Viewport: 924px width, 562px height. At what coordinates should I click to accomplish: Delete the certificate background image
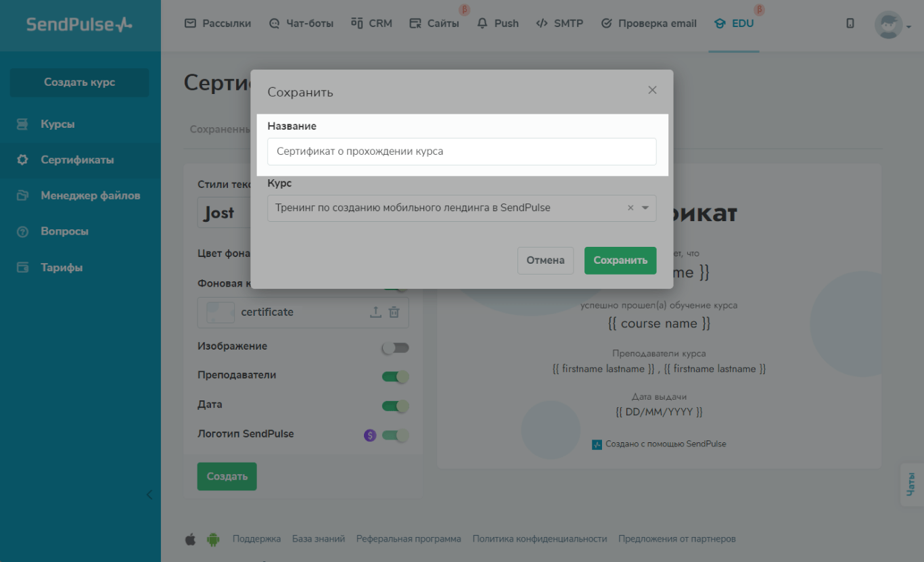[x=394, y=312]
